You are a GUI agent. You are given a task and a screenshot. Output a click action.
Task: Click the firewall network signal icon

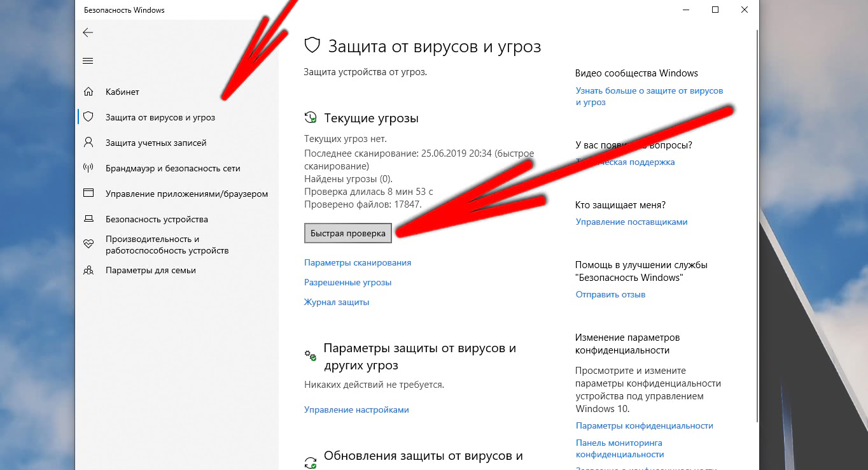tap(88, 168)
